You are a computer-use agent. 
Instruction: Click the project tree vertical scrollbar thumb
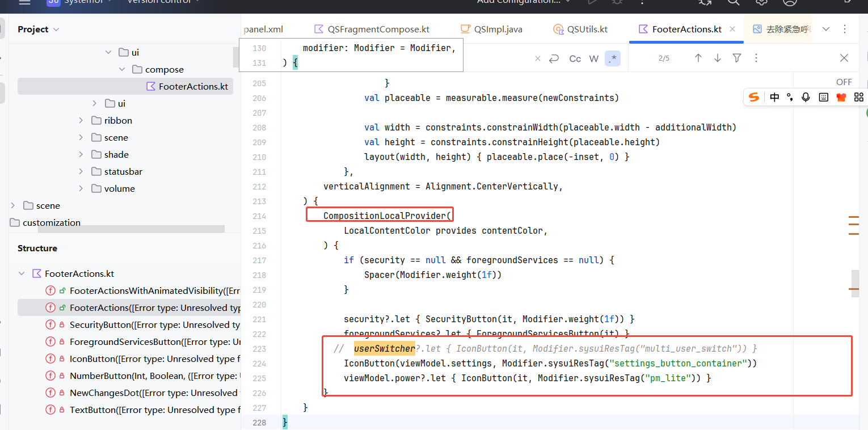coord(237,57)
